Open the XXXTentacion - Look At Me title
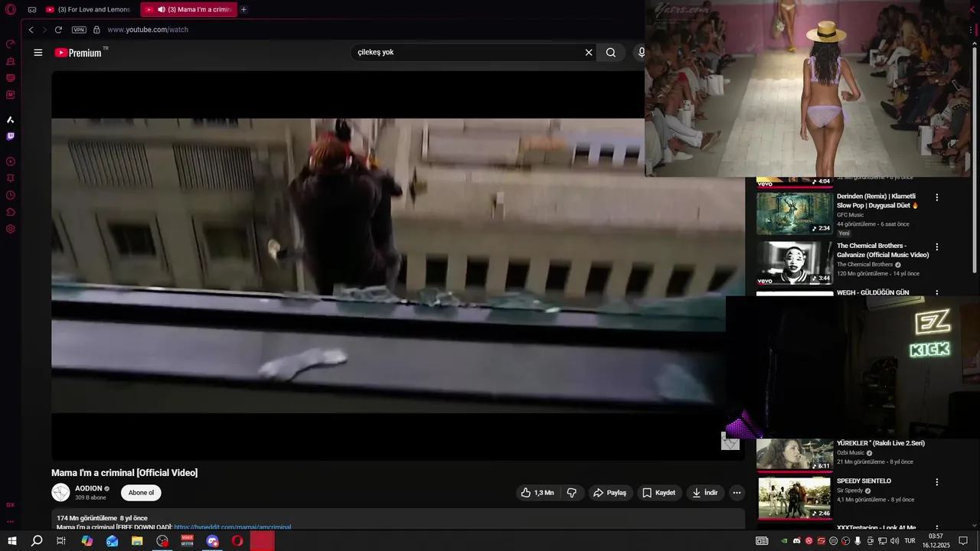This screenshot has height=551, width=980. 876,528
